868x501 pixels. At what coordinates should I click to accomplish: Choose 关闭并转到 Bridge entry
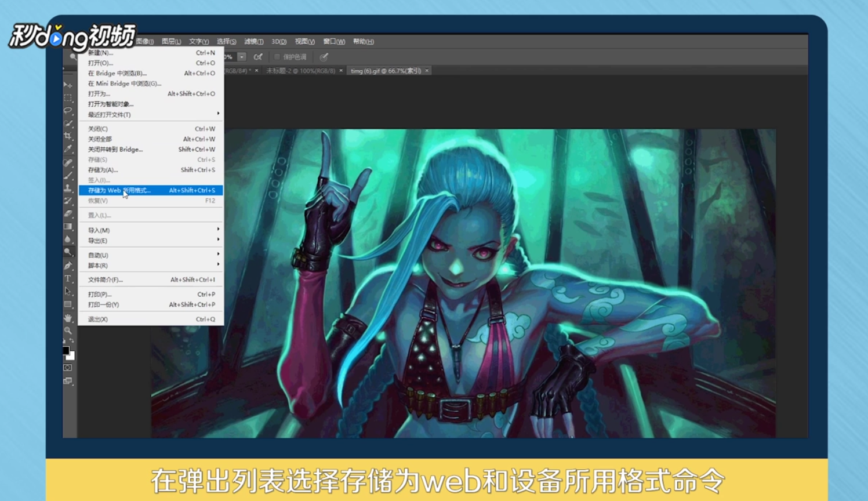pyautogui.click(x=151, y=150)
